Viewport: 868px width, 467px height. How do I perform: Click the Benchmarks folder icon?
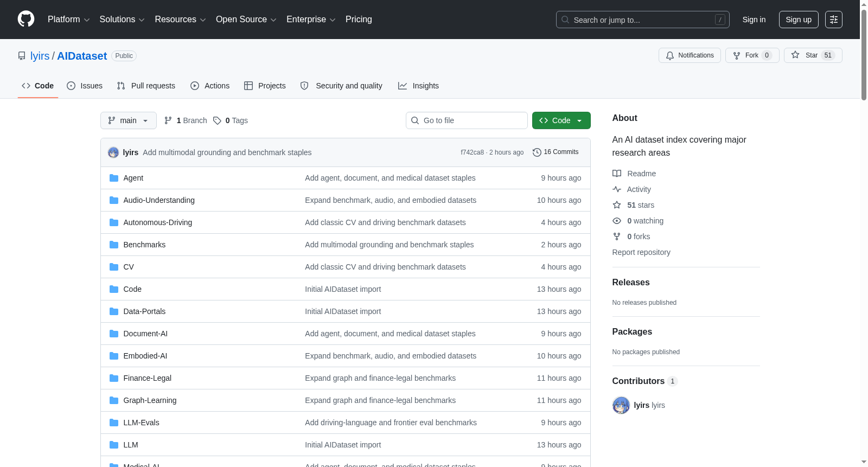coord(114,245)
